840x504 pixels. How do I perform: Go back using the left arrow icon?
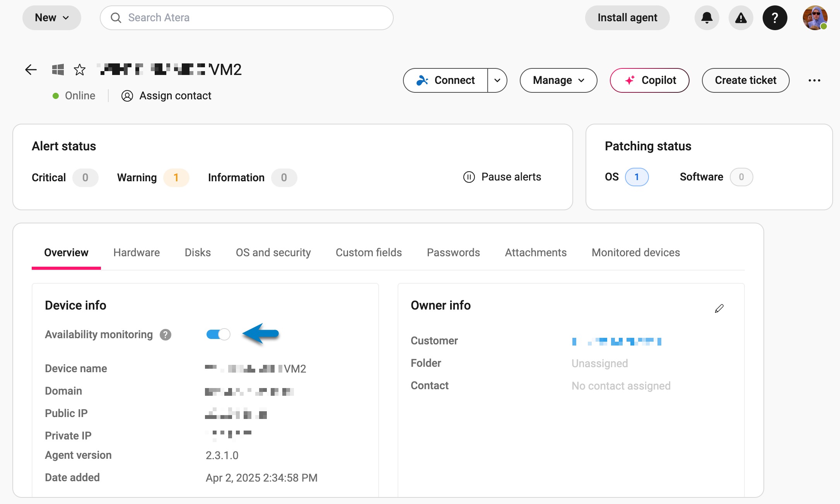click(x=31, y=70)
